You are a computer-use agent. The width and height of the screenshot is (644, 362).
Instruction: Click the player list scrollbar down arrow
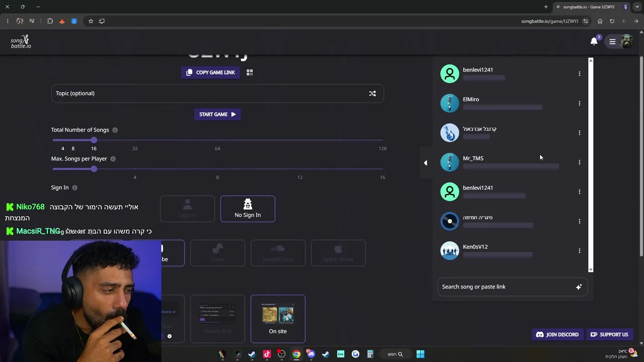(x=591, y=269)
